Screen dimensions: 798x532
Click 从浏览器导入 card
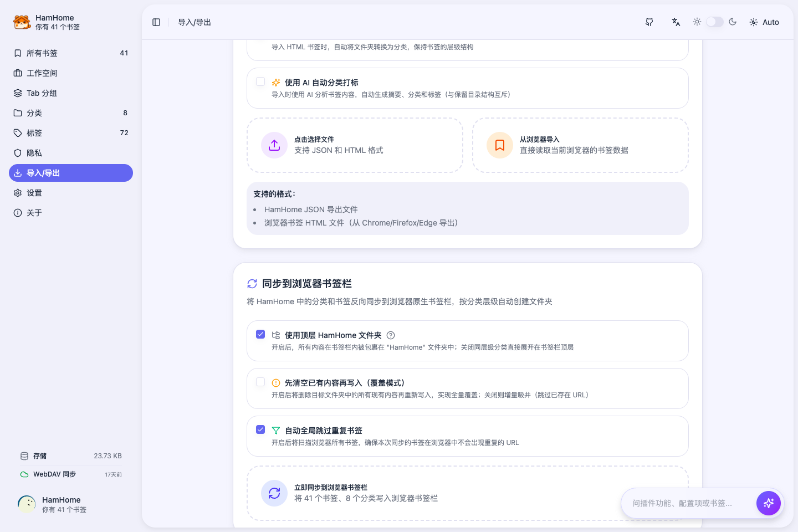[580, 145]
